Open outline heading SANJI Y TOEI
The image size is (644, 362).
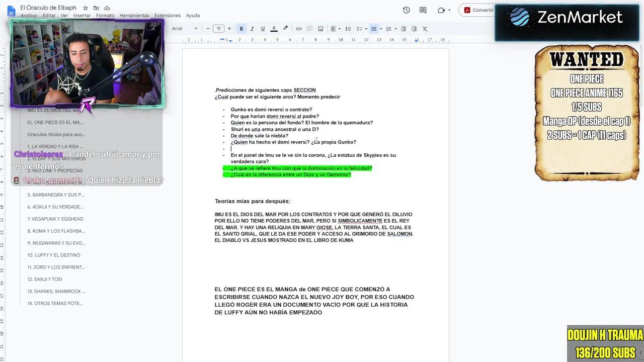pyautogui.click(x=45, y=279)
